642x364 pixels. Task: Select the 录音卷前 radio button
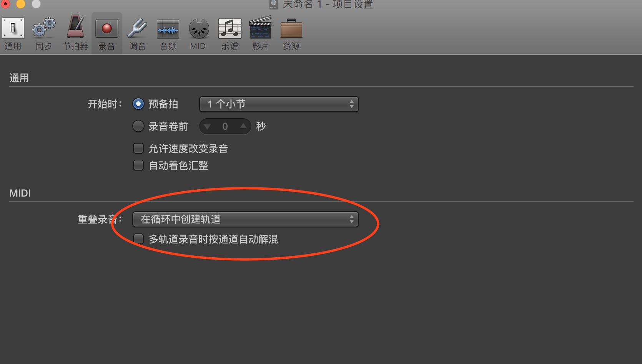pos(138,126)
